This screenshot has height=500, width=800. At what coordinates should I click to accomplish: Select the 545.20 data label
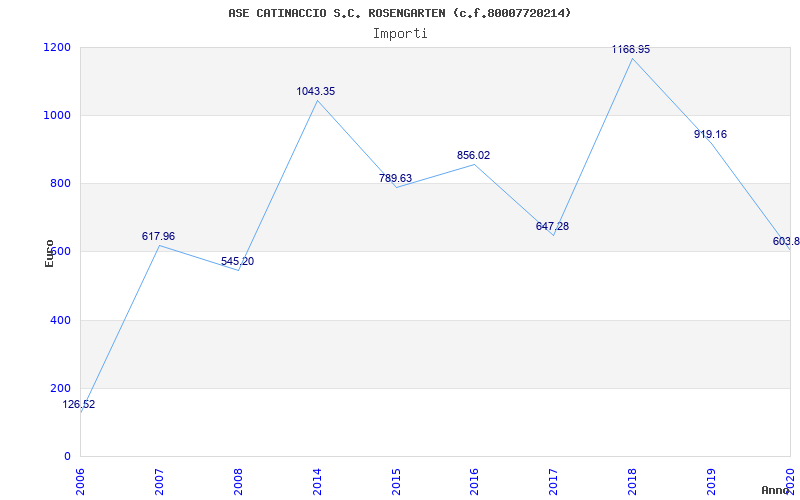pyautogui.click(x=237, y=261)
